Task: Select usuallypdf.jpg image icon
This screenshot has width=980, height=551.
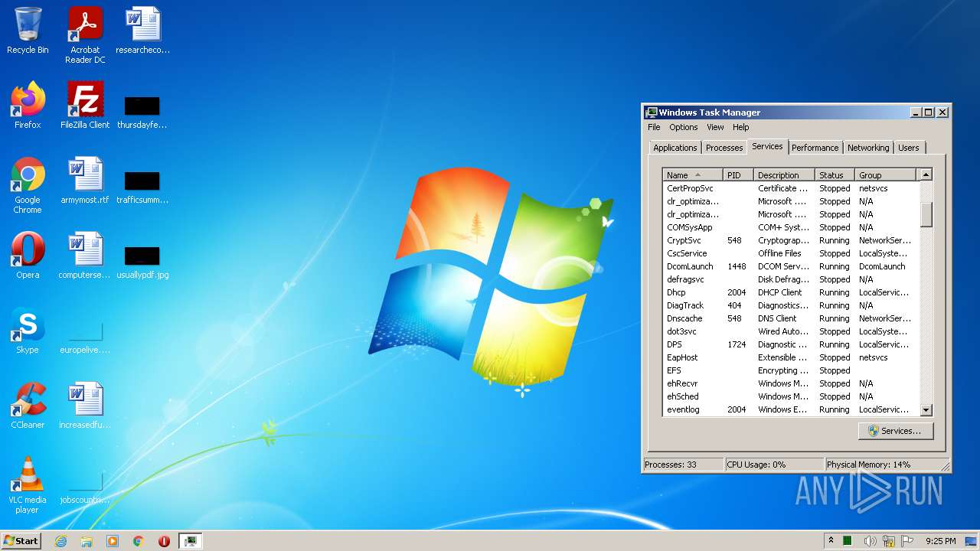Action: pyautogui.click(x=142, y=261)
